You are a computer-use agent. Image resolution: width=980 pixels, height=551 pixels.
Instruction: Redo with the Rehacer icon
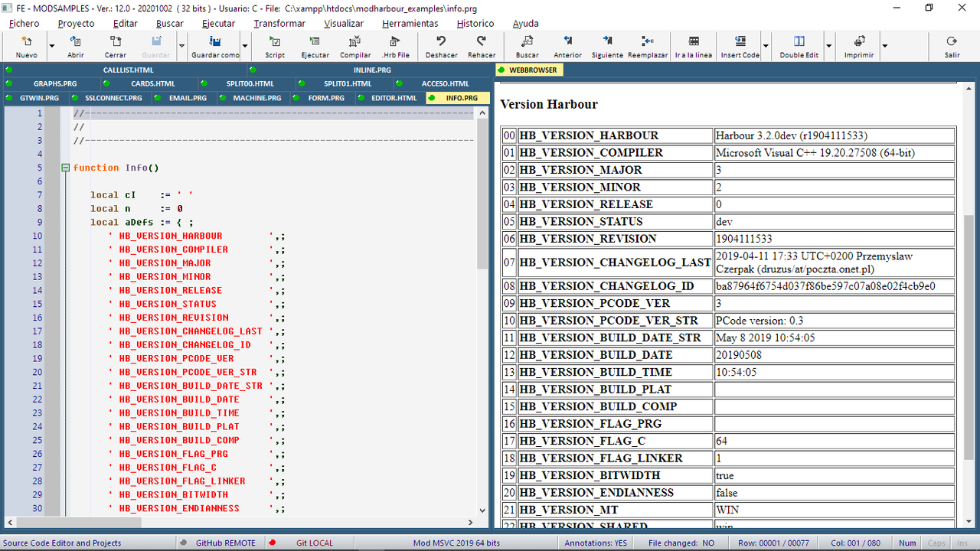pos(482,46)
